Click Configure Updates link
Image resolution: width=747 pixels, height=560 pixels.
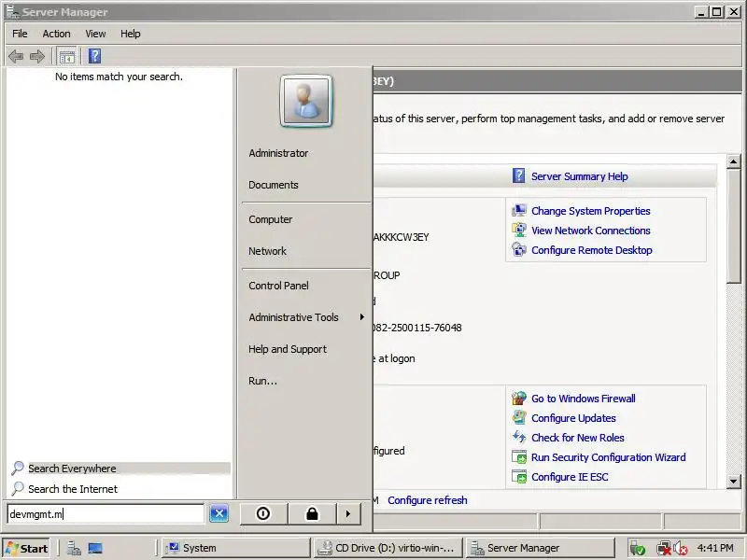coord(573,418)
